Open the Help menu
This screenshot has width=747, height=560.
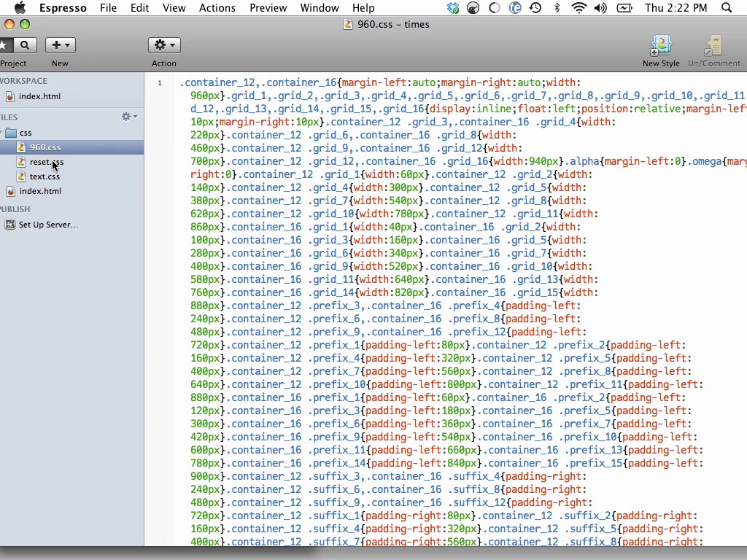click(x=363, y=8)
